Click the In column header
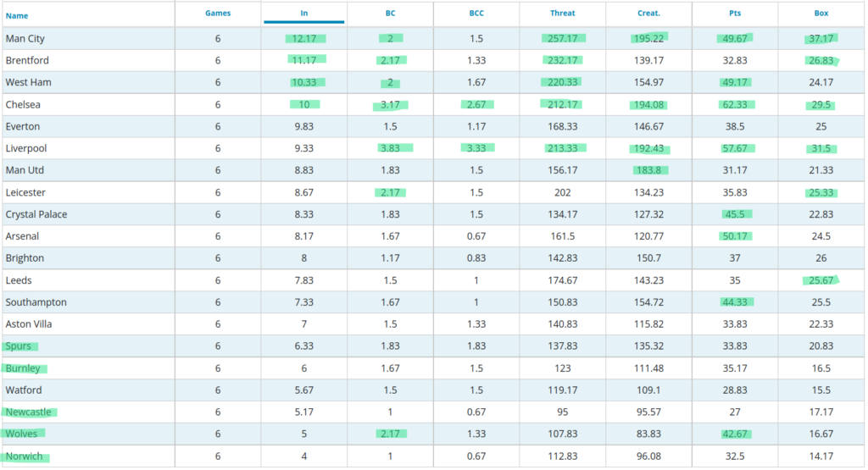This screenshot has width=868, height=470. (x=304, y=14)
